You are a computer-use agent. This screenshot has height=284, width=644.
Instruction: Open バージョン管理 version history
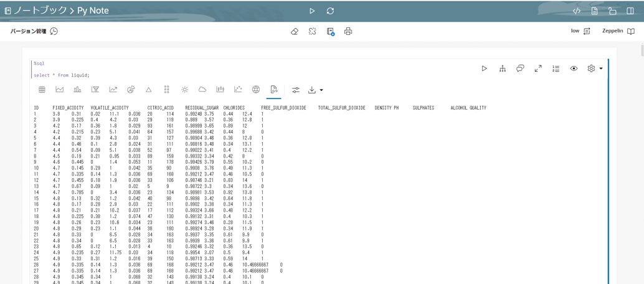coord(34,31)
